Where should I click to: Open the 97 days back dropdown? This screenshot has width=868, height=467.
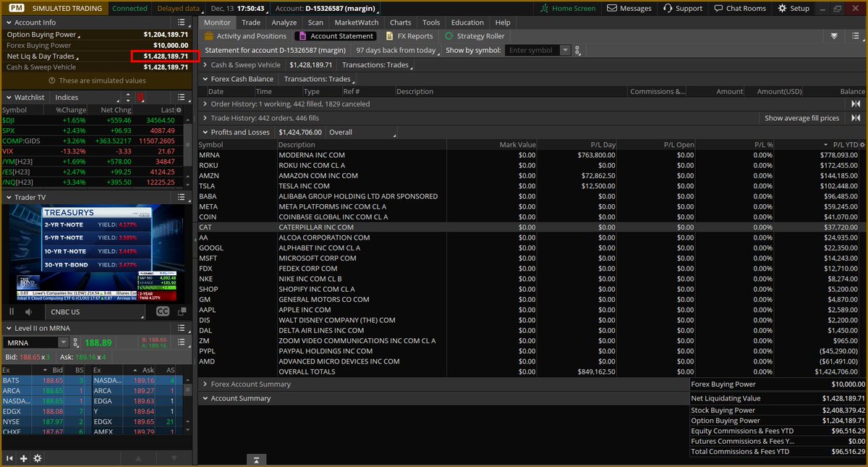[399, 51]
